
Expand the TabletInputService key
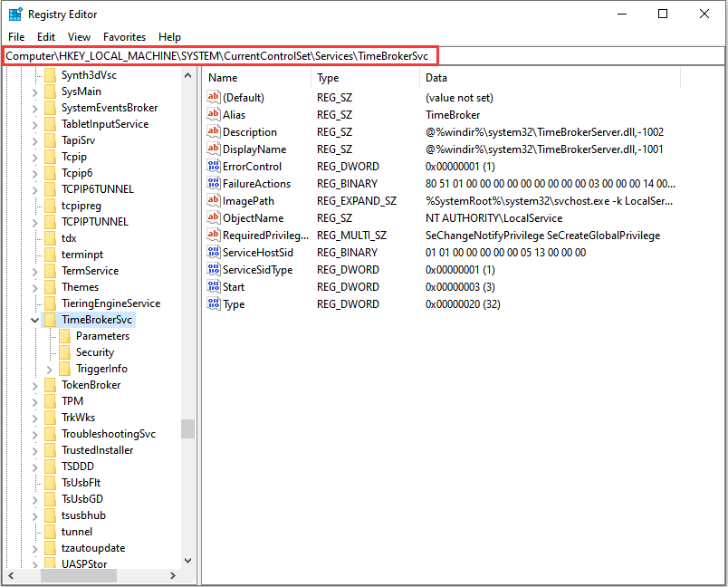(x=34, y=124)
